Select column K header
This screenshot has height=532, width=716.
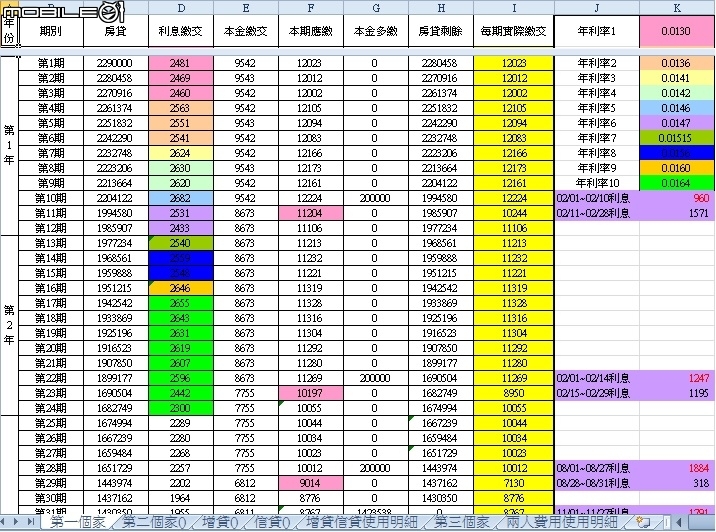click(677, 8)
